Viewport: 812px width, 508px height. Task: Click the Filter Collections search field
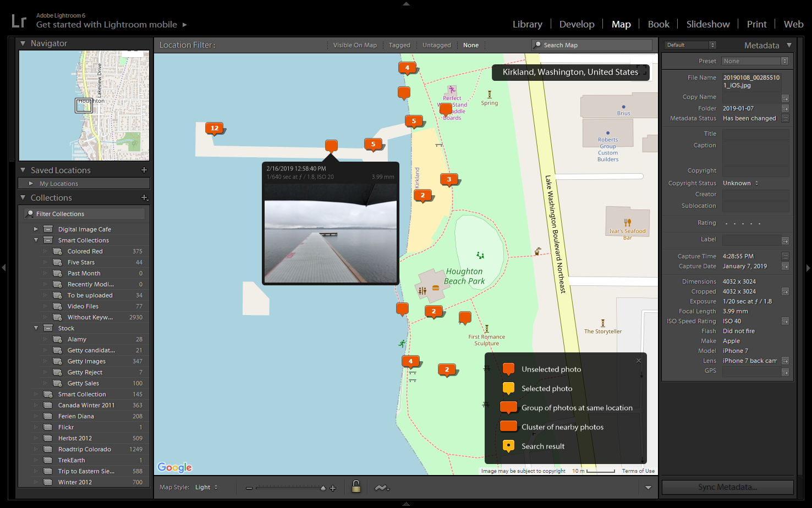point(84,214)
